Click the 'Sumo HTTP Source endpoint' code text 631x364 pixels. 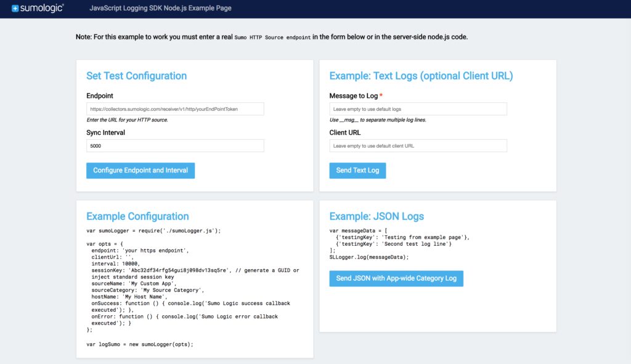(x=272, y=38)
